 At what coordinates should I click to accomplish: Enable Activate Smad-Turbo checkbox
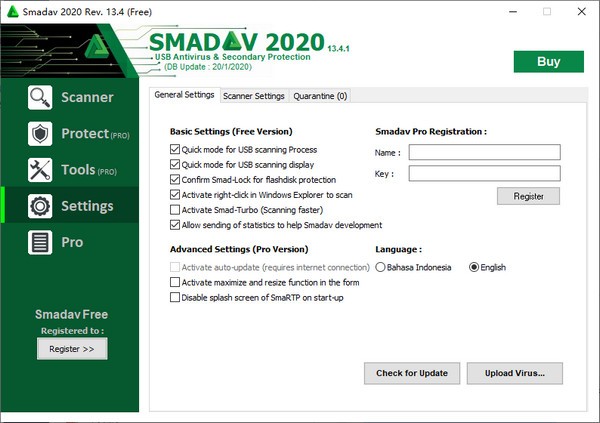coord(176,210)
